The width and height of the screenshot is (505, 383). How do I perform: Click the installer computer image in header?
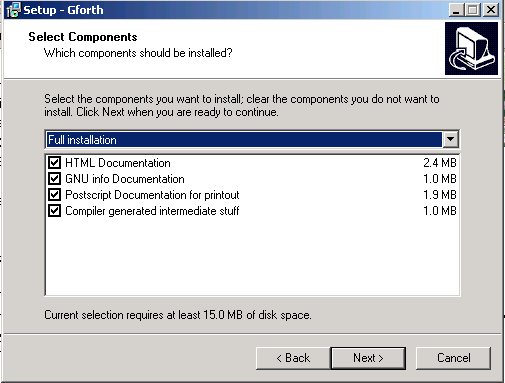(471, 48)
